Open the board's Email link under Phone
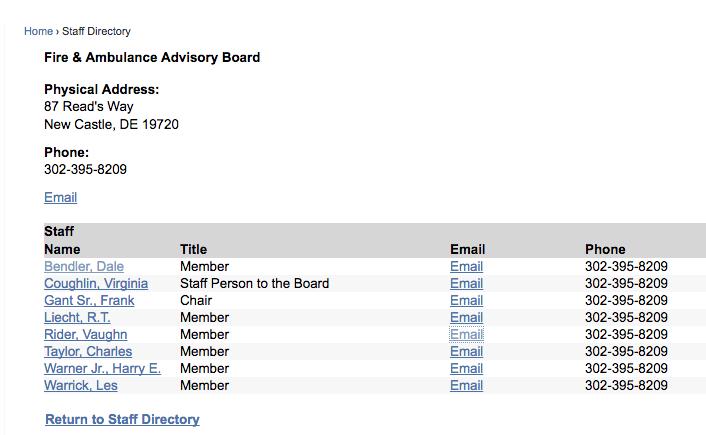The image size is (706, 435). pos(60,197)
